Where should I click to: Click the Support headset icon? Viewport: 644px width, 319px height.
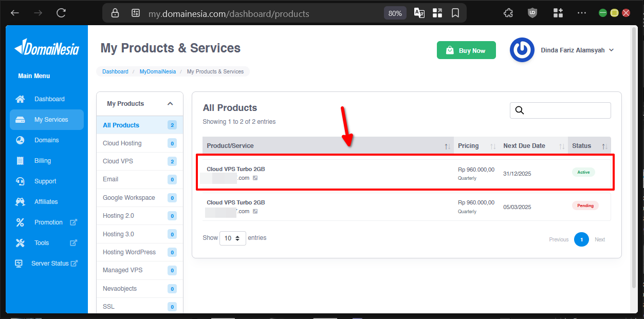click(x=21, y=181)
